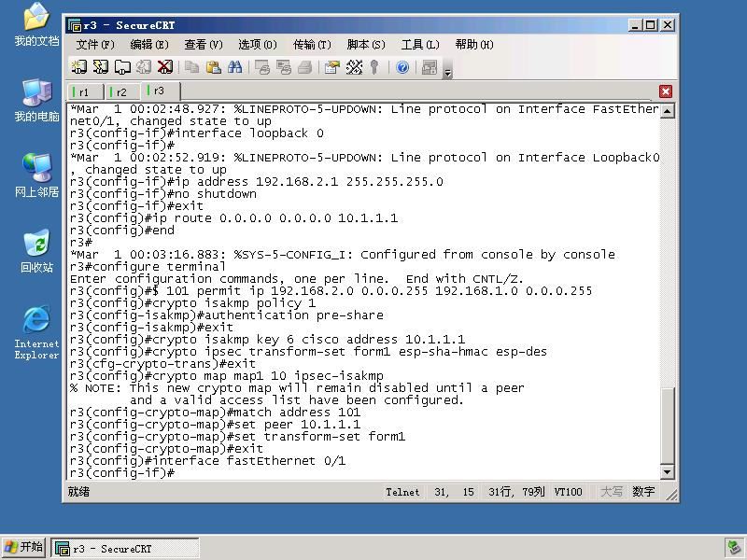Click 'Telnet' in the status bar
Viewport: 747px width, 560px height.
(x=402, y=492)
